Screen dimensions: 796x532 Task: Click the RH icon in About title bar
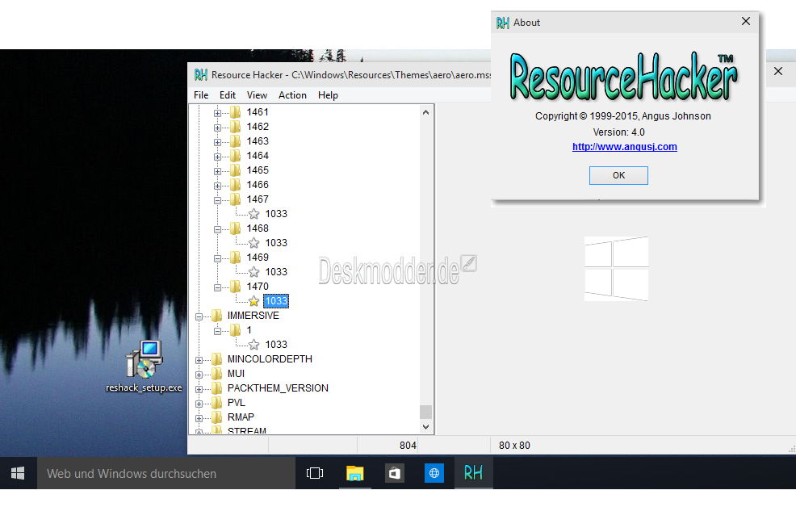[503, 23]
